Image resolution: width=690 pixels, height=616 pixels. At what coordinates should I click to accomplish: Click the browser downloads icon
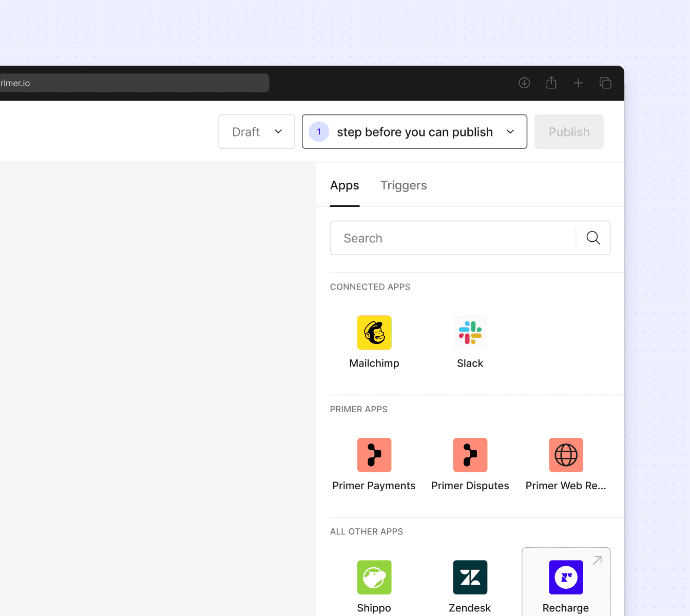coord(524,83)
